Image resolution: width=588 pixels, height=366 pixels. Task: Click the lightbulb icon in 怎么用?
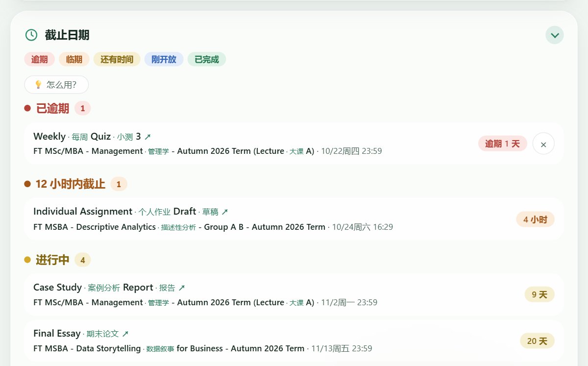tap(38, 85)
